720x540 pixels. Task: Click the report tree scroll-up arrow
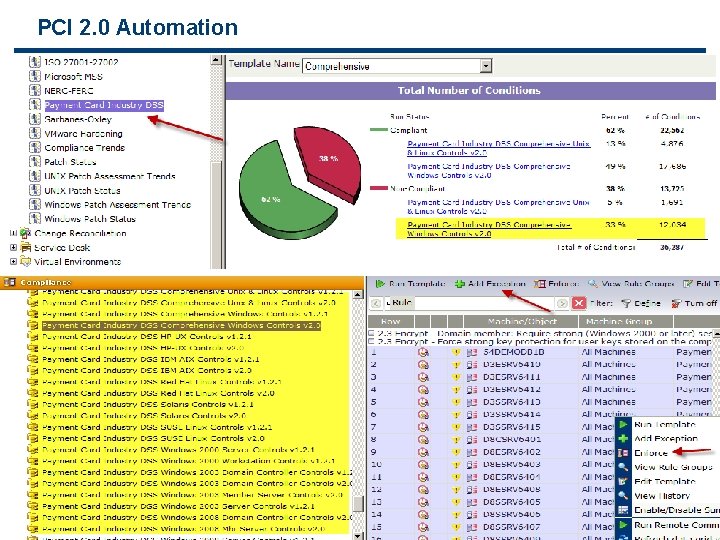[x=216, y=60]
